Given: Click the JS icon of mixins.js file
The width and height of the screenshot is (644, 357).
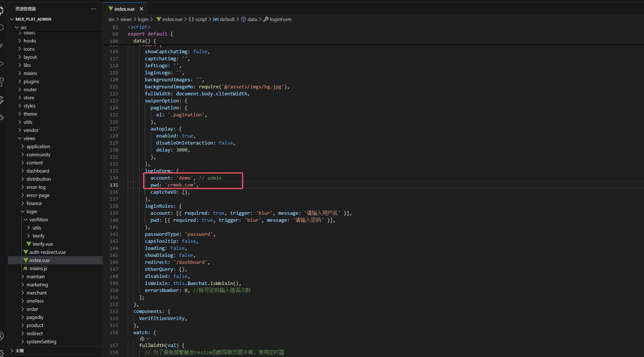Looking at the screenshot, I should tap(25, 268).
